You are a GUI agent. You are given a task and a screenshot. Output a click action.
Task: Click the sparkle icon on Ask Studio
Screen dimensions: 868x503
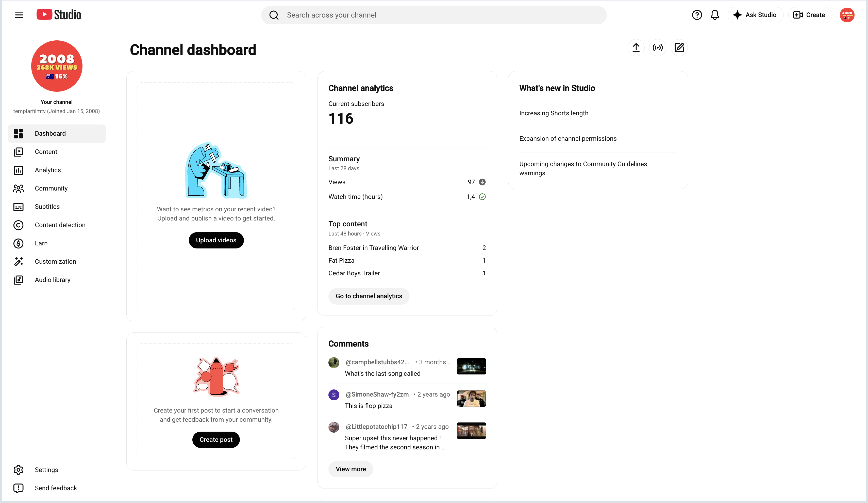click(737, 15)
